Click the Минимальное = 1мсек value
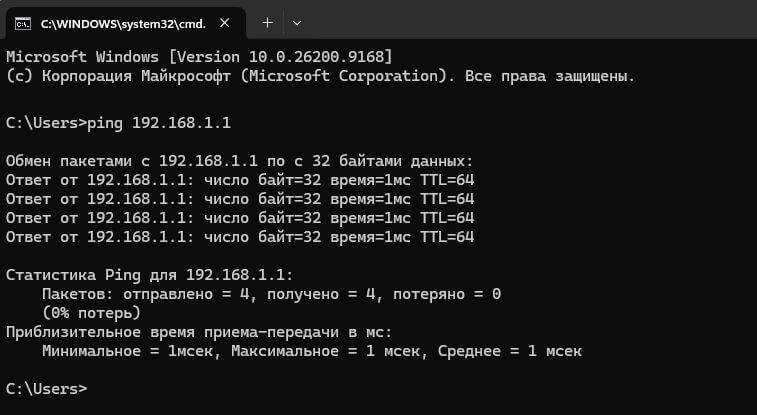Screen dimensions: 757x415 (127, 351)
